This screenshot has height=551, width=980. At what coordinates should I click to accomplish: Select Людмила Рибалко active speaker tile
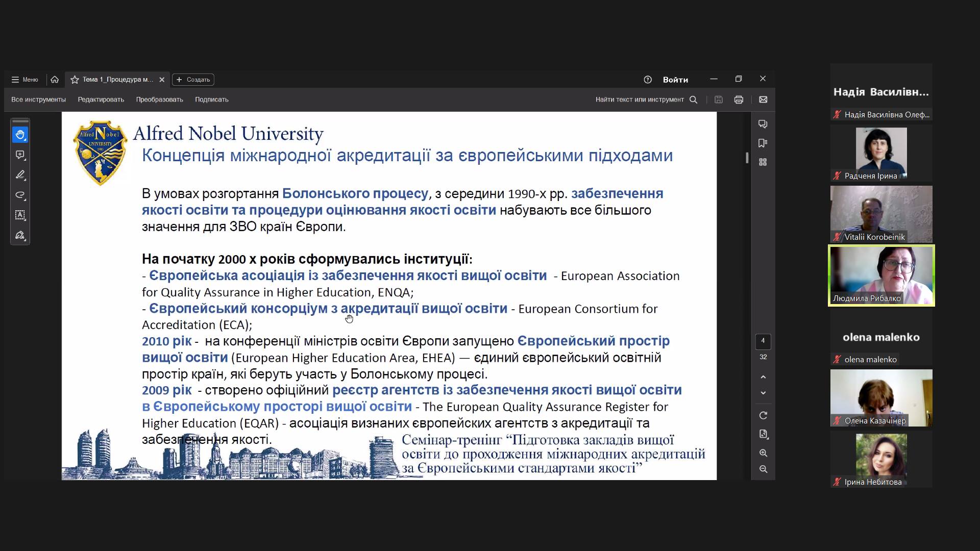click(881, 275)
